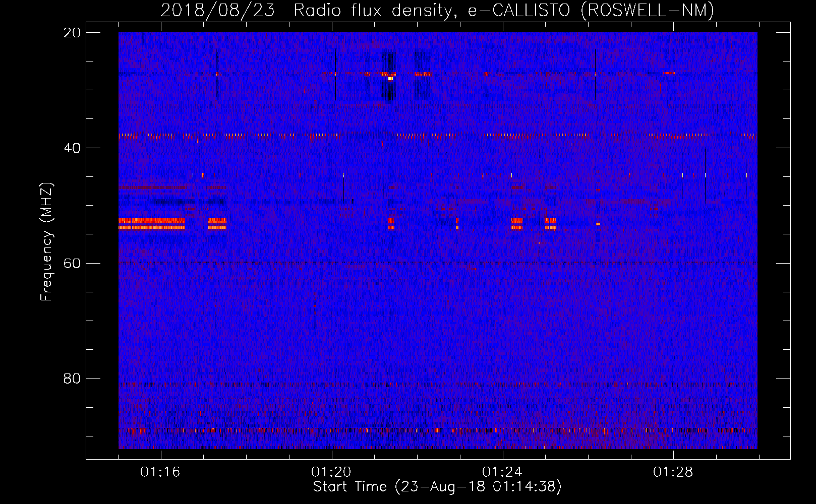This screenshot has width=816, height=504.
Task: Click the 01:24 time tick label
Action: click(x=502, y=472)
